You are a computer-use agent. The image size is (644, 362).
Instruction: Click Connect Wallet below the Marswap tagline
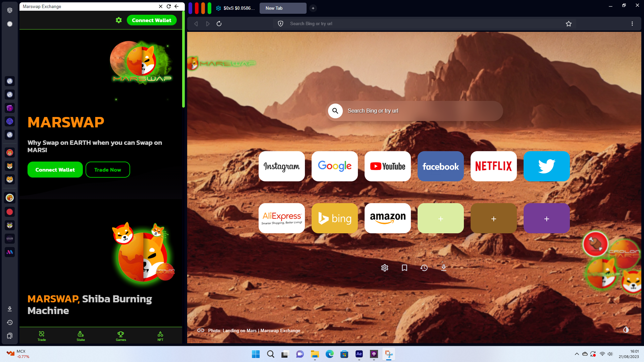coord(55,170)
